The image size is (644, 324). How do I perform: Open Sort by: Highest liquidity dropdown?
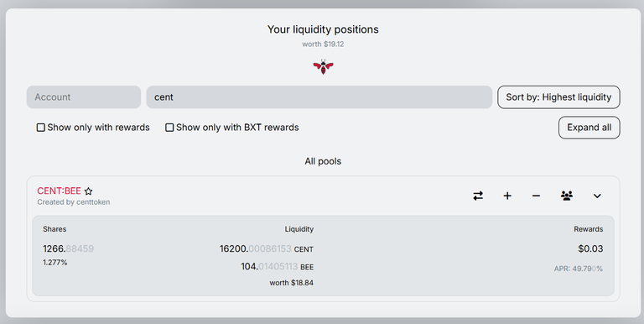558,97
